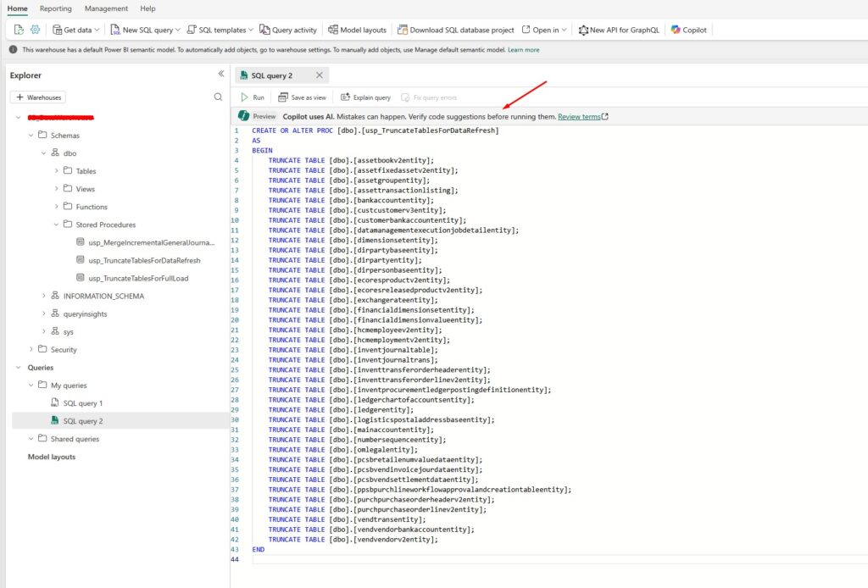Click Save as view
This screenshot has width=868, height=588.
(x=303, y=97)
